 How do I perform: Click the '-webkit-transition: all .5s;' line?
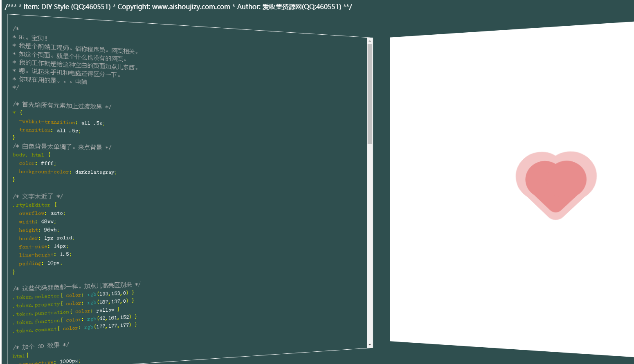click(62, 122)
